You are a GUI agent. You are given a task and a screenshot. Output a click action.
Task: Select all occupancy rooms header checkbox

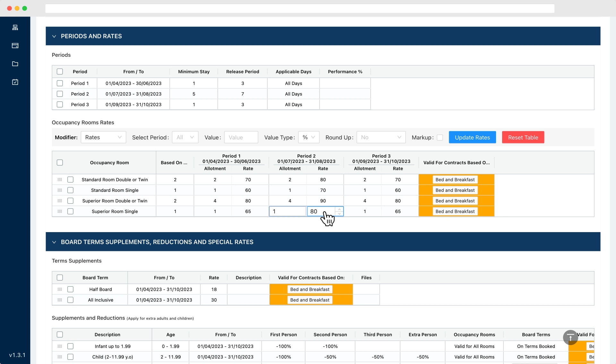[x=60, y=163]
